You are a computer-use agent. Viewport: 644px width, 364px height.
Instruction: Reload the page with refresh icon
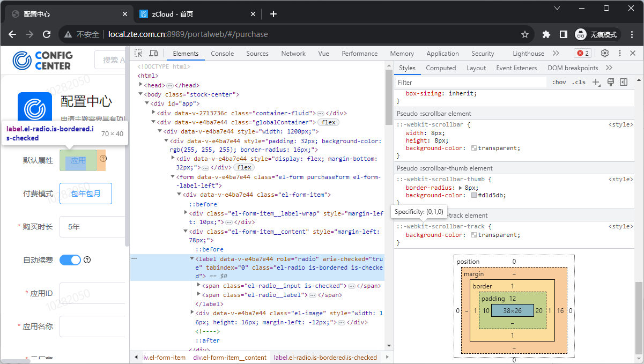point(47,34)
